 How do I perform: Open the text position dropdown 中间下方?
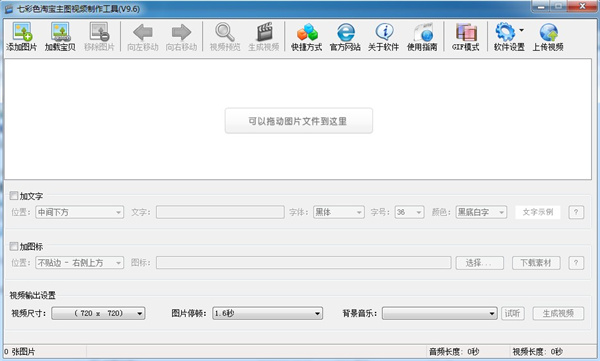coord(80,212)
